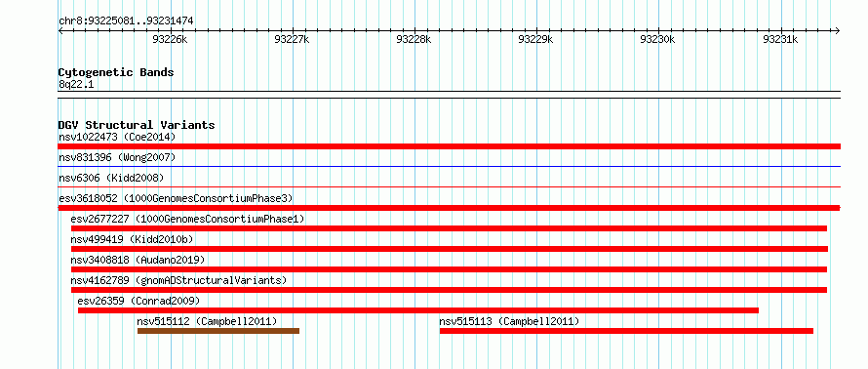Select the esv26359 red variant bar
This screenshot has width=868, height=369.
418,310
